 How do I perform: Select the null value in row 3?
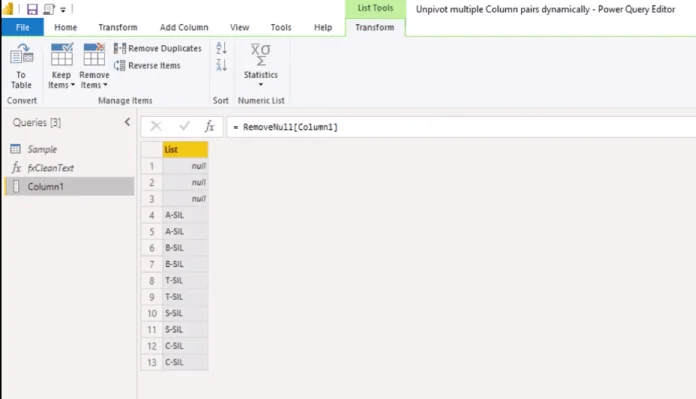[x=185, y=199]
